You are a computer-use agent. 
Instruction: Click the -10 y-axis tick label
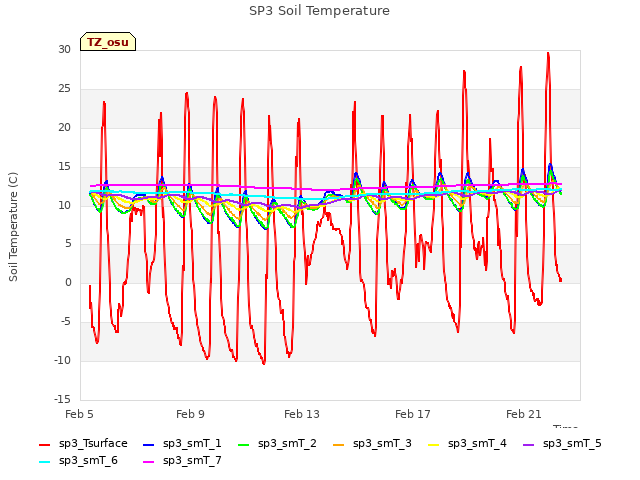[62, 360]
